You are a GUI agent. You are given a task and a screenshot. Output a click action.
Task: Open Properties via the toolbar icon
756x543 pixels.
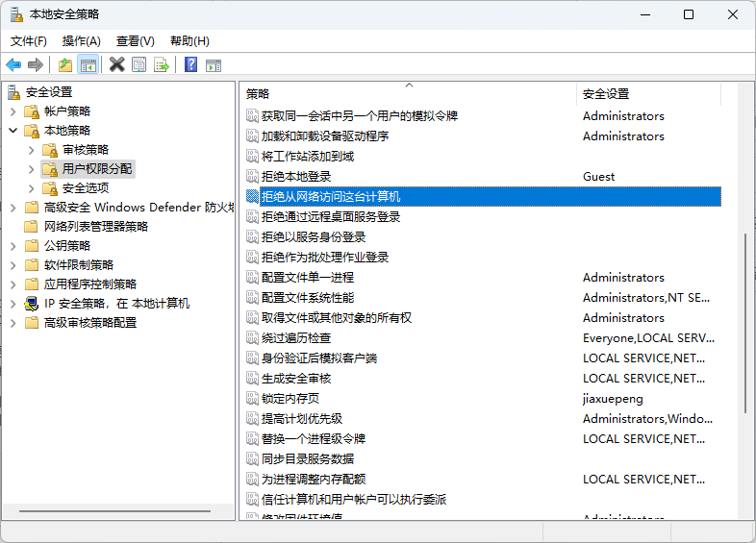coord(139,64)
